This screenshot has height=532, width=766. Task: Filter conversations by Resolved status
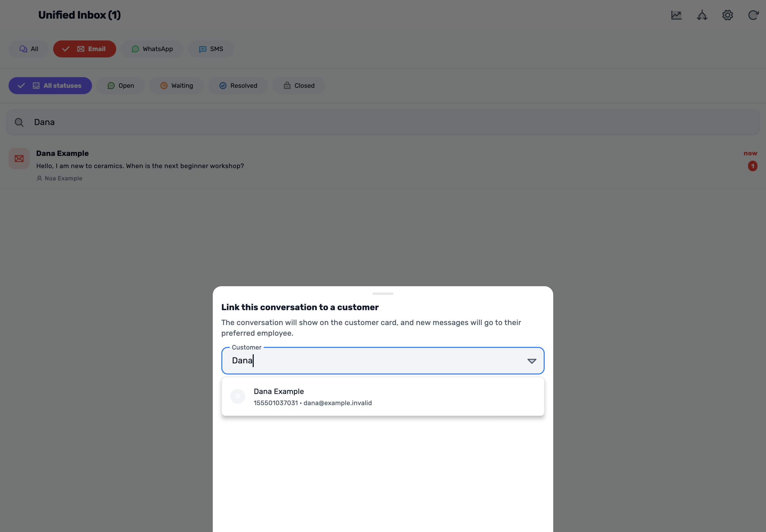238,86
